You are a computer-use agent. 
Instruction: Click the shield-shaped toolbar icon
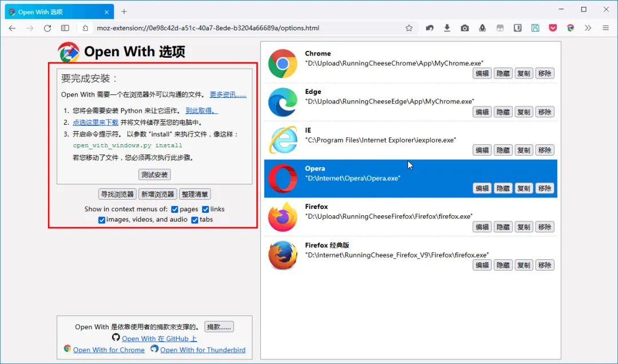coord(517,28)
